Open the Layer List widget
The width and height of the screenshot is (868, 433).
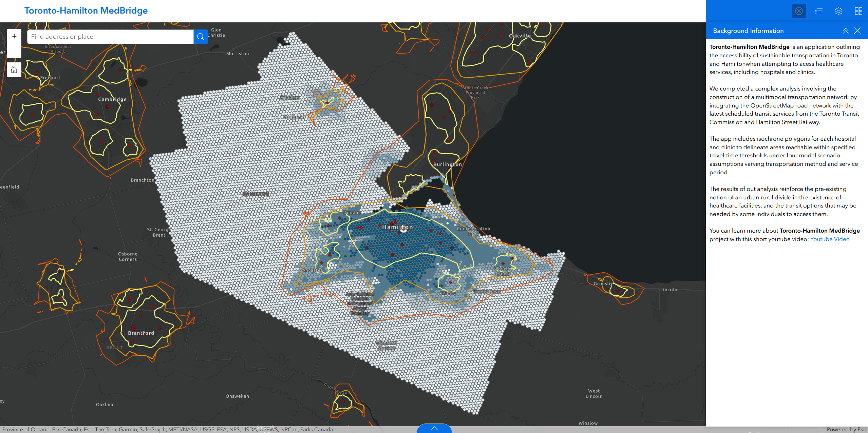point(838,11)
